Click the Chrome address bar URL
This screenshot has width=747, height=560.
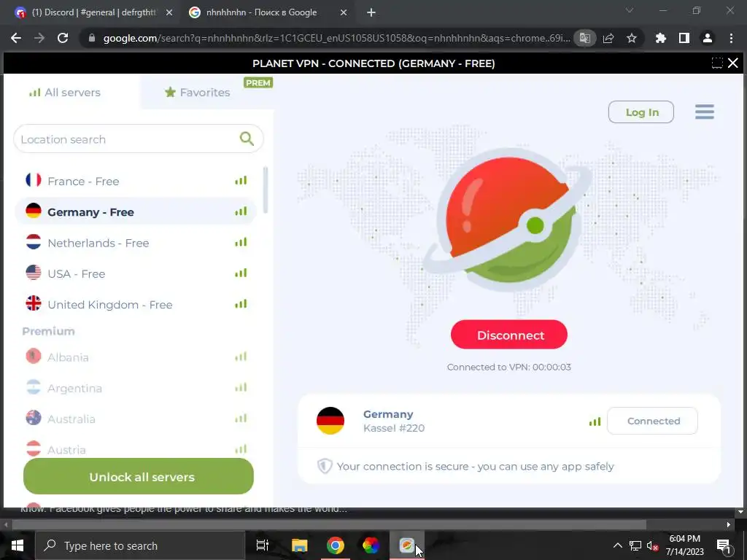click(336, 38)
